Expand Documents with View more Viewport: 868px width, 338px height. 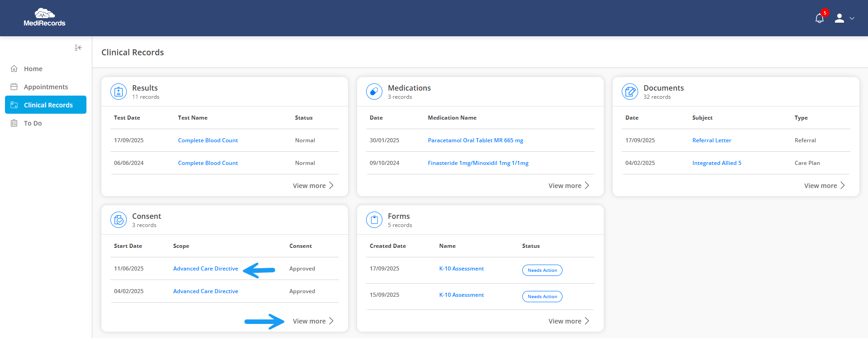[825, 186]
